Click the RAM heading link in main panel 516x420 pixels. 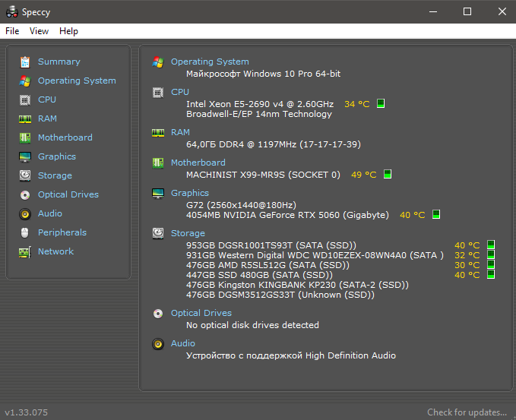[180, 133]
